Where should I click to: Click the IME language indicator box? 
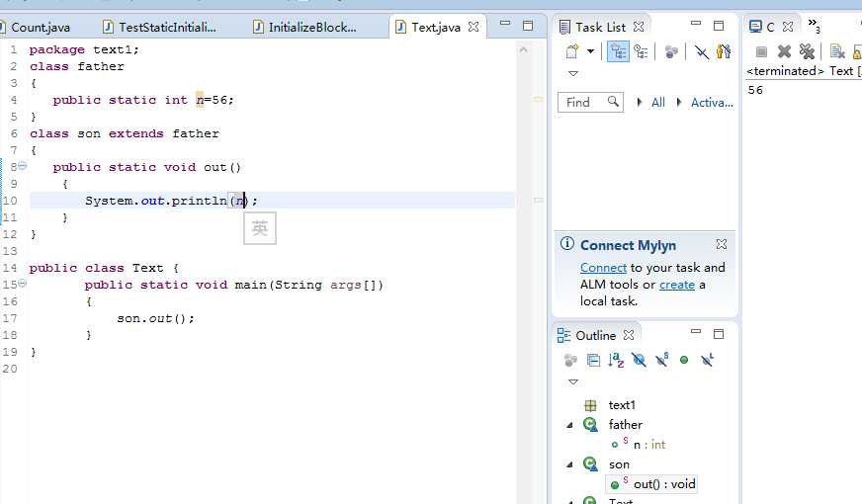pos(260,228)
